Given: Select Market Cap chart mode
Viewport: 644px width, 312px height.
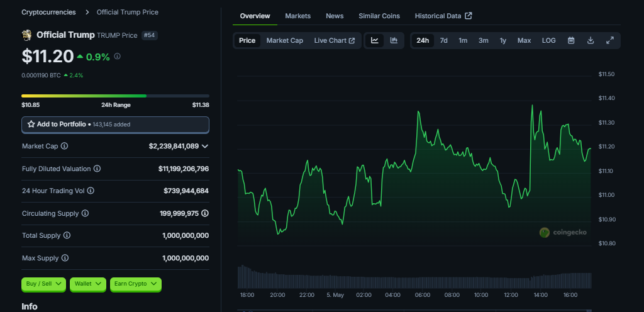Looking at the screenshot, I should 285,40.
